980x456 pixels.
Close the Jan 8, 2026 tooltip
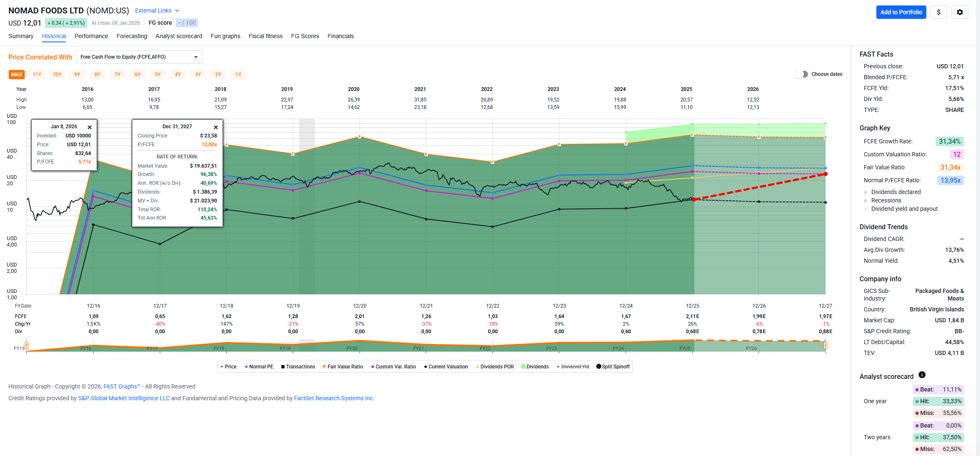[x=89, y=127]
